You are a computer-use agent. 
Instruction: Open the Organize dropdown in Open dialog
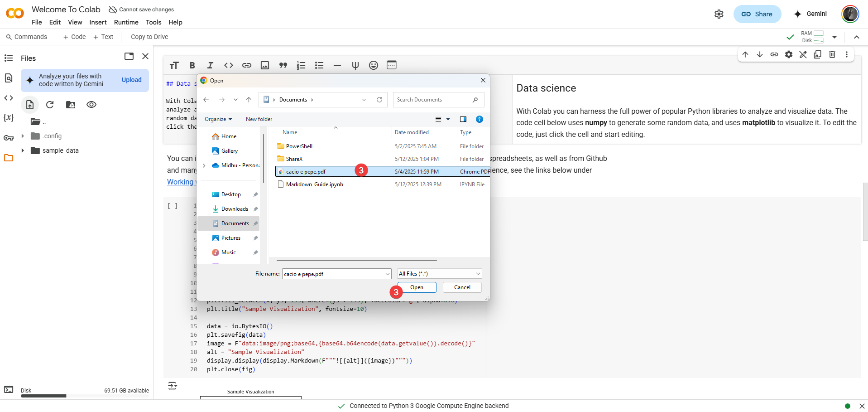click(218, 119)
